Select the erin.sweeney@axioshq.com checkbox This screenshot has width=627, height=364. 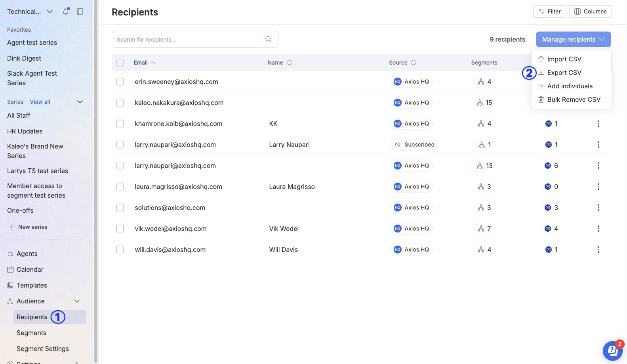coord(120,82)
